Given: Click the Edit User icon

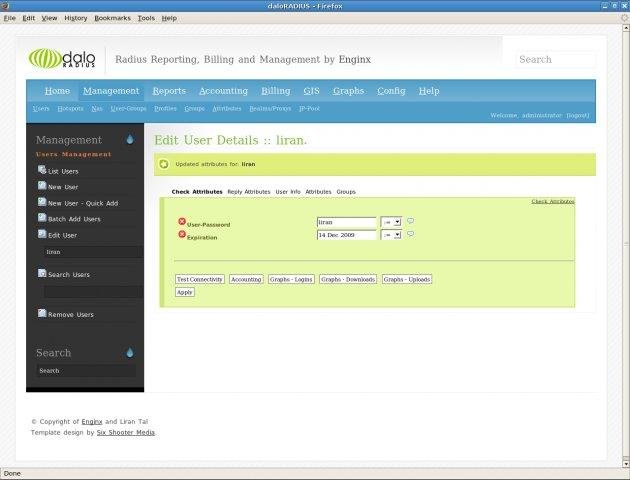Looking at the screenshot, I should [42, 233].
